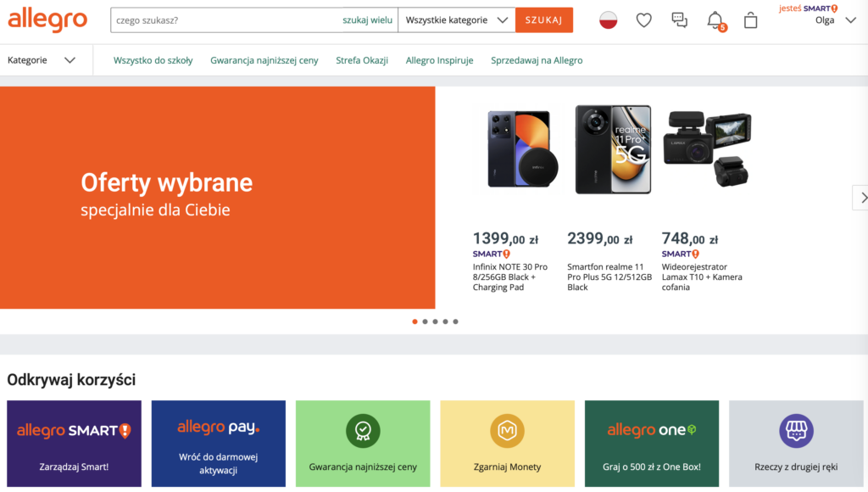Click 'Smartfon realme 11 Pro Plus' title

[609, 277]
